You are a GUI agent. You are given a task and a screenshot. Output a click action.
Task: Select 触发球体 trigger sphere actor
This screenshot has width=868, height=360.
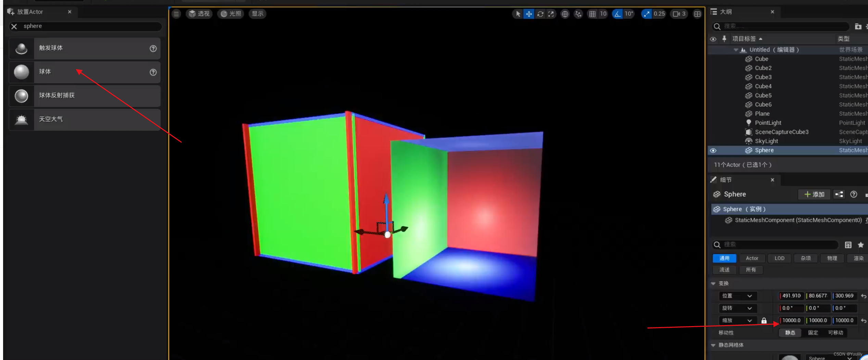pyautogui.click(x=85, y=48)
